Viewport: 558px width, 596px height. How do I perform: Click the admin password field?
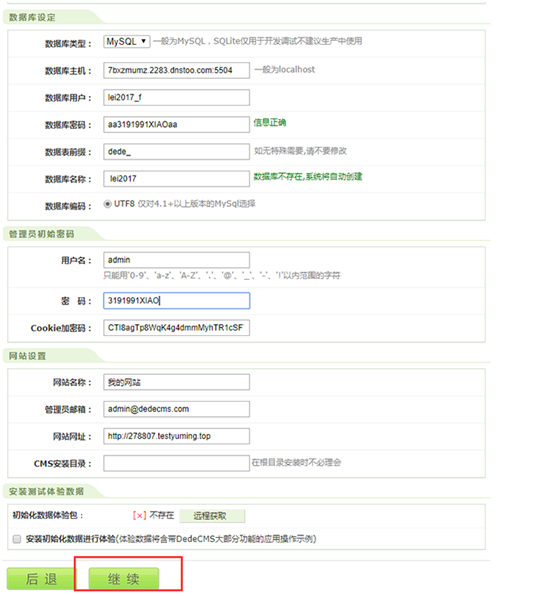click(x=176, y=301)
